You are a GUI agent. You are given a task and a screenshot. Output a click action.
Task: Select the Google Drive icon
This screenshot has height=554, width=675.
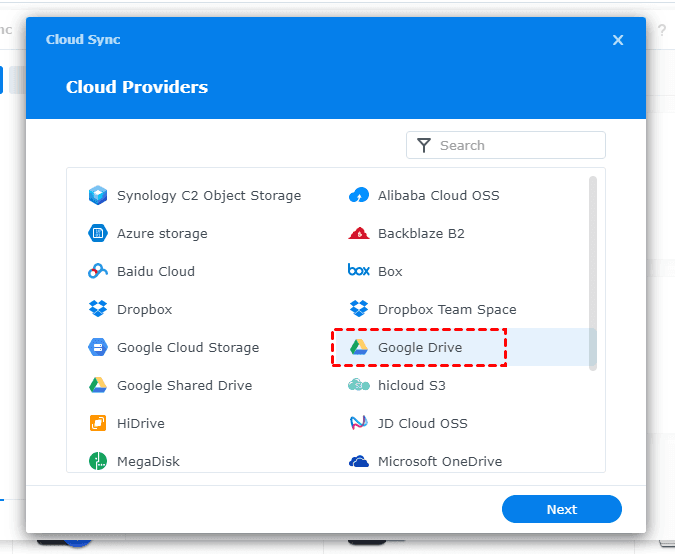[358, 347]
